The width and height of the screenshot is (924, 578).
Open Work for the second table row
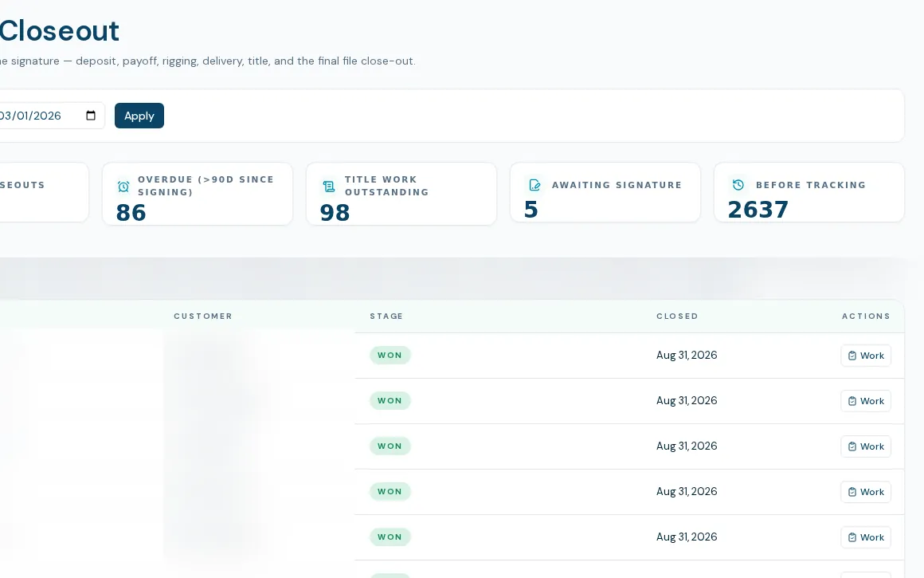coord(866,401)
